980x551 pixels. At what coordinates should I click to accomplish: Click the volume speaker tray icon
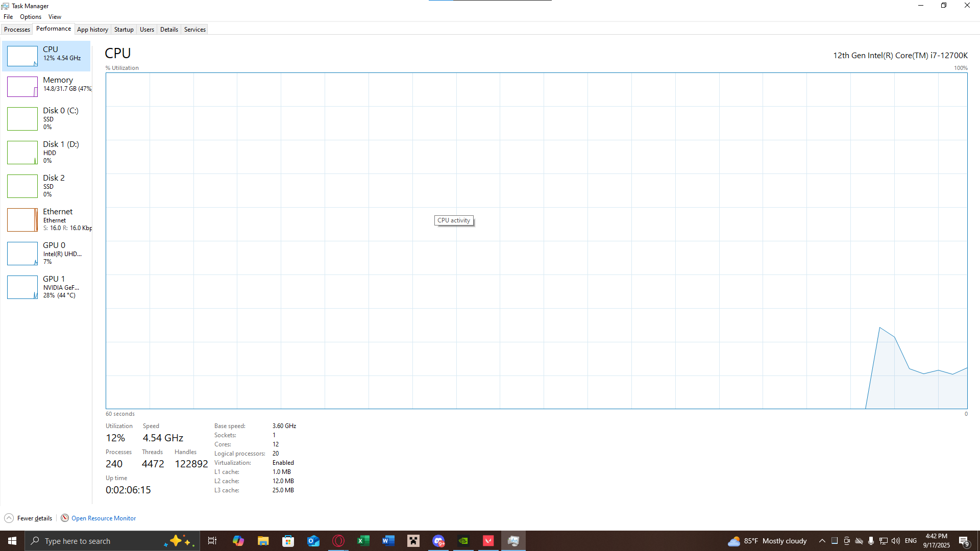[x=896, y=541]
